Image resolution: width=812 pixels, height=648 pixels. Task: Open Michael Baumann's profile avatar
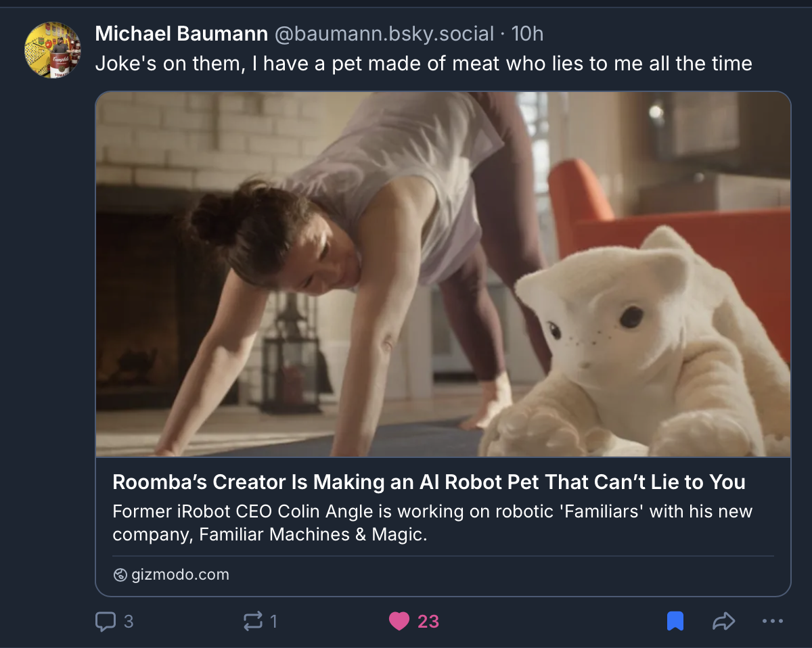click(x=53, y=50)
